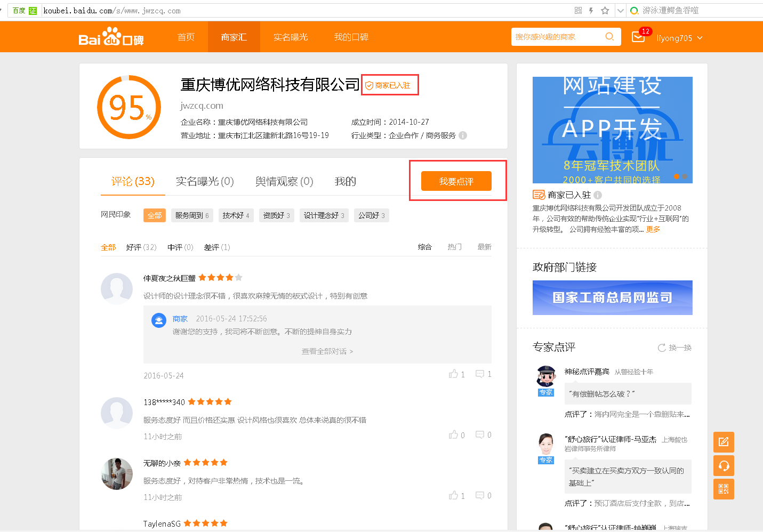Open the liyong705 account dropdown
The image size is (763, 532).
pyautogui.click(x=680, y=38)
